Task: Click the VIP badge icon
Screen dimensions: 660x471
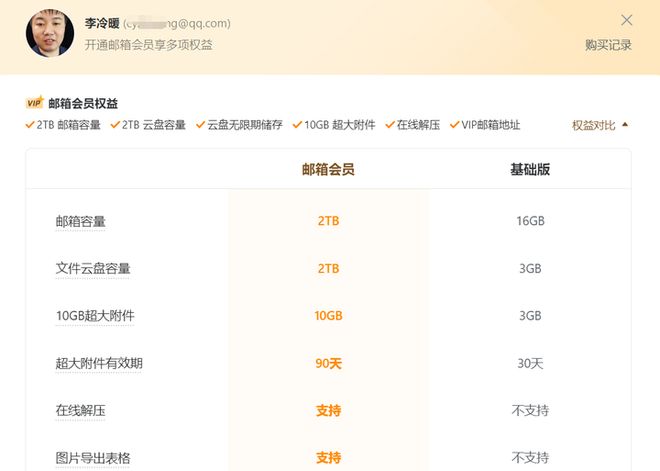Action: tap(34, 103)
